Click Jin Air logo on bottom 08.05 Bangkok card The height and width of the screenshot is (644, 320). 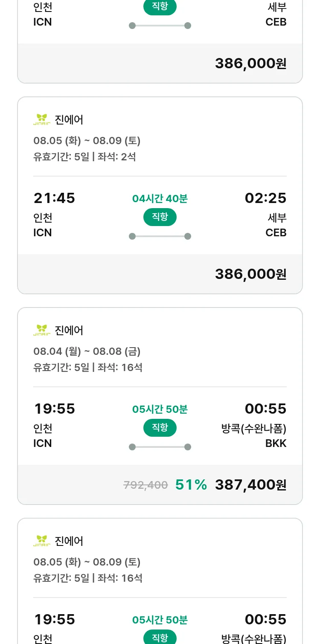click(42, 541)
